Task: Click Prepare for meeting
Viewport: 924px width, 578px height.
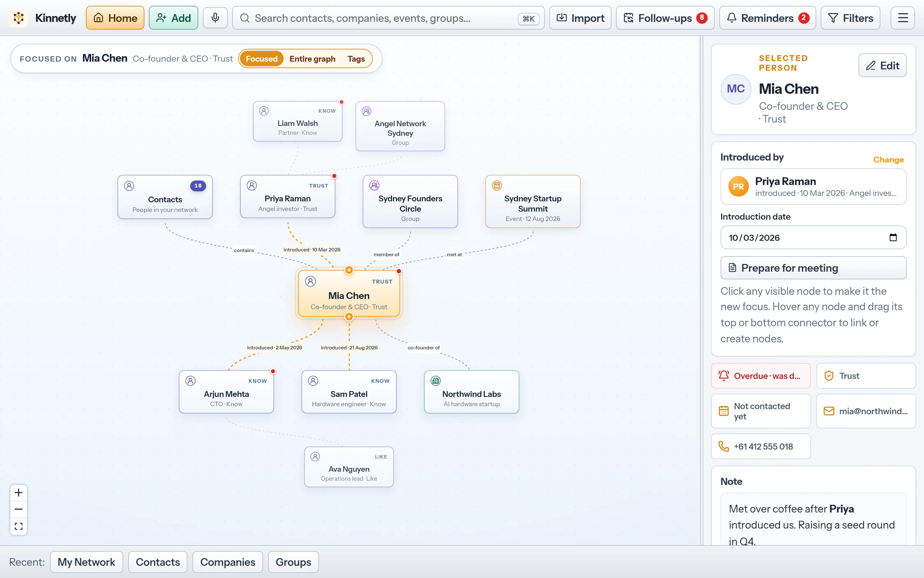Action: click(x=813, y=268)
